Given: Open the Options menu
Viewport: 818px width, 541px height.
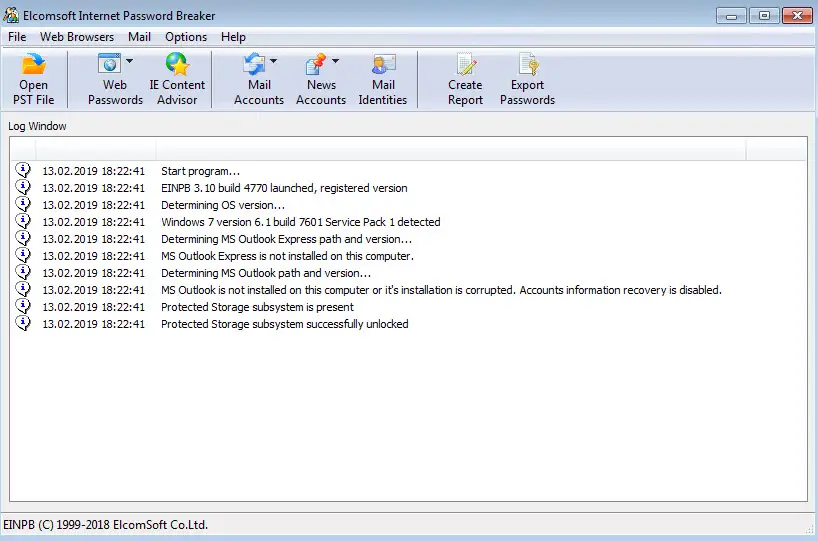Looking at the screenshot, I should (186, 37).
